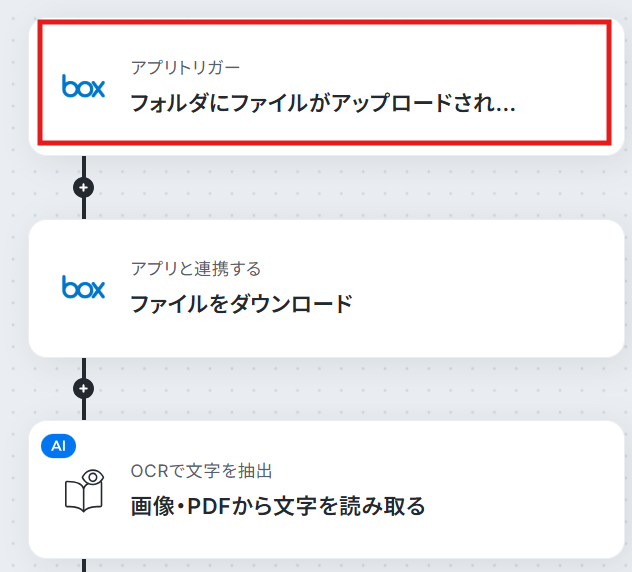Click the Box logo in the app trigger card
The image size is (632, 572).
tap(83, 86)
